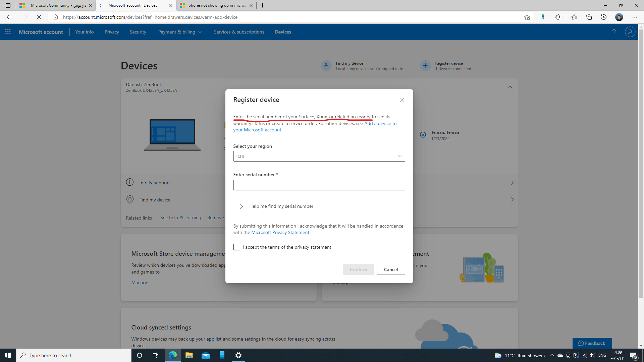Click the Info & support info icon
The height and width of the screenshot is (362, 644).
130,182
